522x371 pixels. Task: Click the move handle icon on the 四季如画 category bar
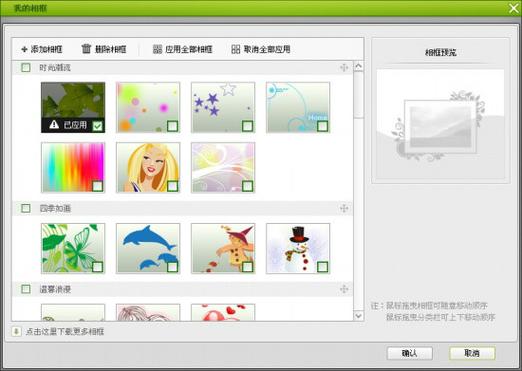(x=344, y=208)
